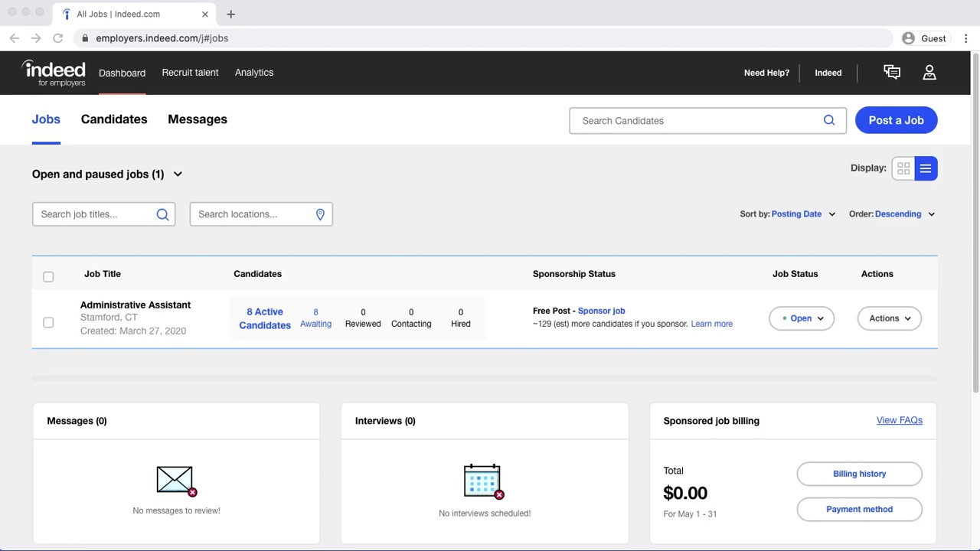The height and width of the screenshot is (551, 980).
Task: Select the Messages tab
Action: (x=198, y=119)
